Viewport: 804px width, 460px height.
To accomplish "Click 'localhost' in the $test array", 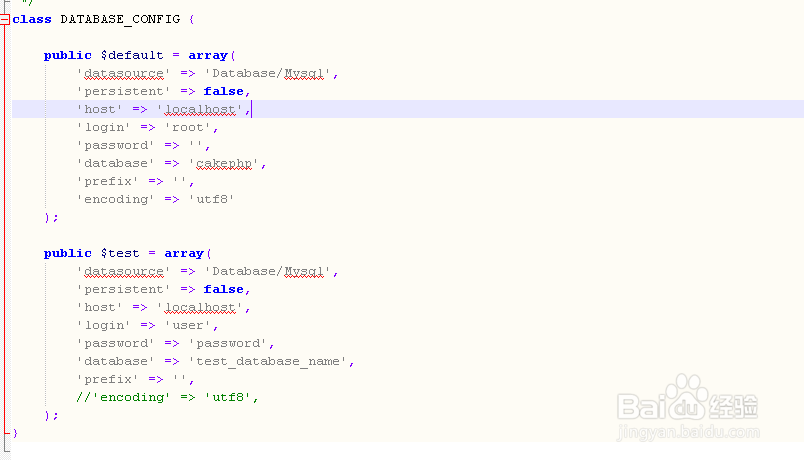I will click(200, 307).
